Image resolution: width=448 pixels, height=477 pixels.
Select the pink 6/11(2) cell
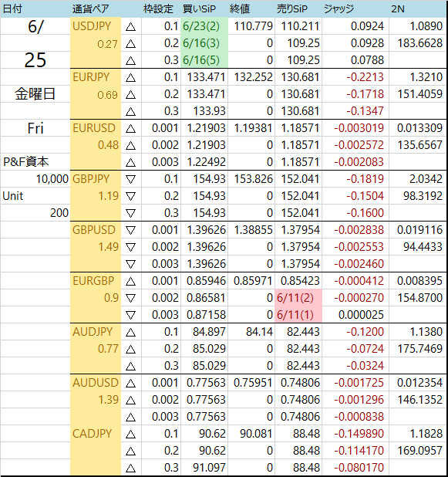tap(298, 297)
